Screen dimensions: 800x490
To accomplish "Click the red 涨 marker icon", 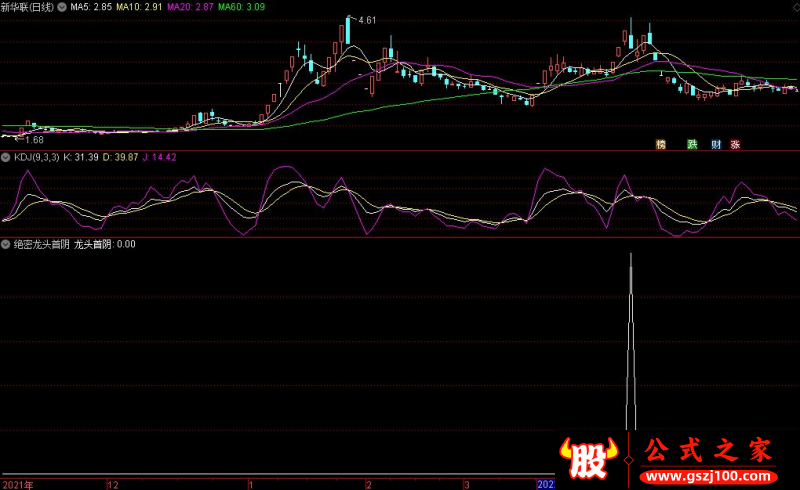I will point(735,144).
